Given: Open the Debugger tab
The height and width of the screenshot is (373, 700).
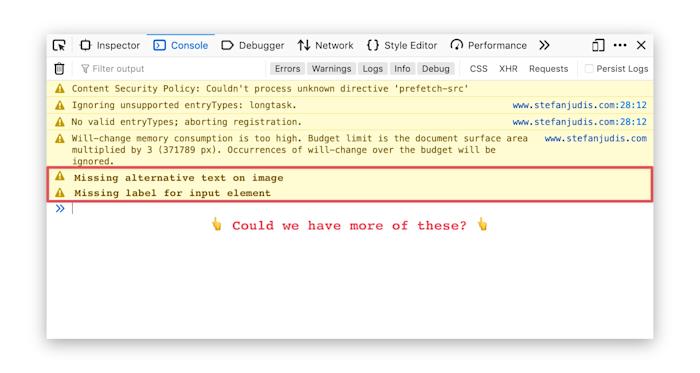Looking at the screenshot, I should (253, 46).
